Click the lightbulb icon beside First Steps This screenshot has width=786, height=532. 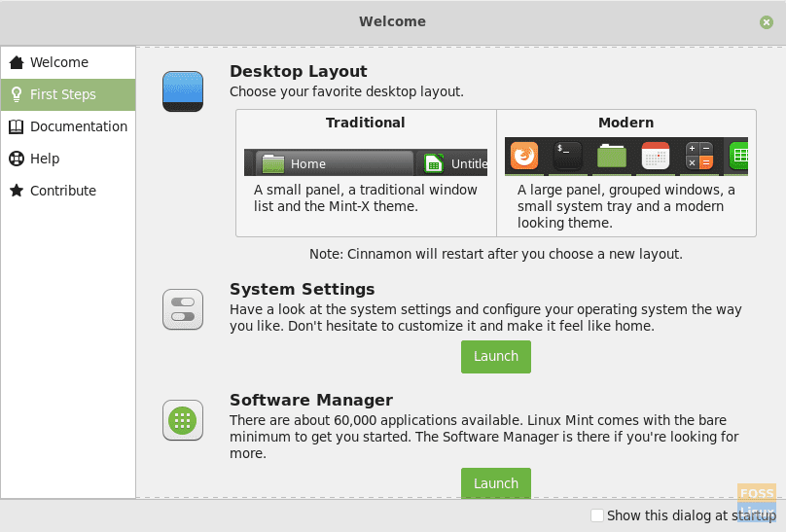(17, 94)
